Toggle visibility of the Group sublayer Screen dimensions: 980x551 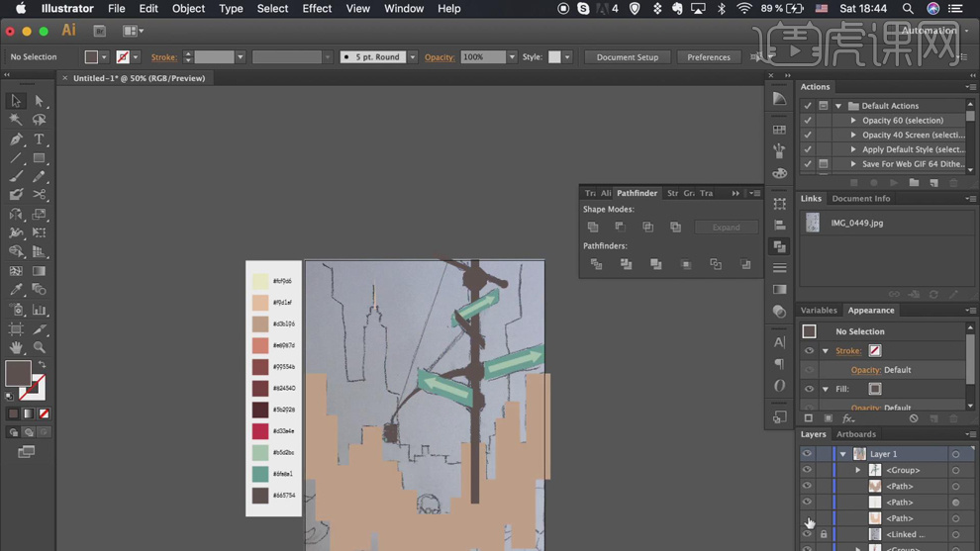807,470
